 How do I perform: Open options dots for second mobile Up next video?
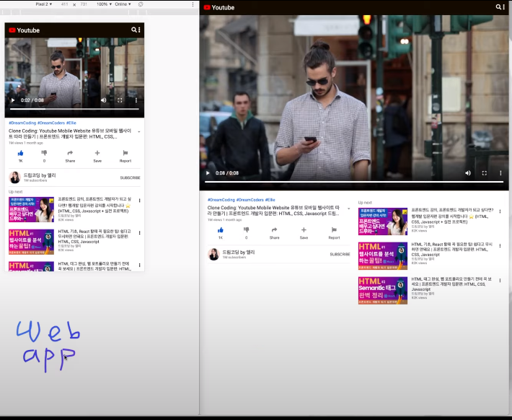pyautogui.click(x=139, y=232)
